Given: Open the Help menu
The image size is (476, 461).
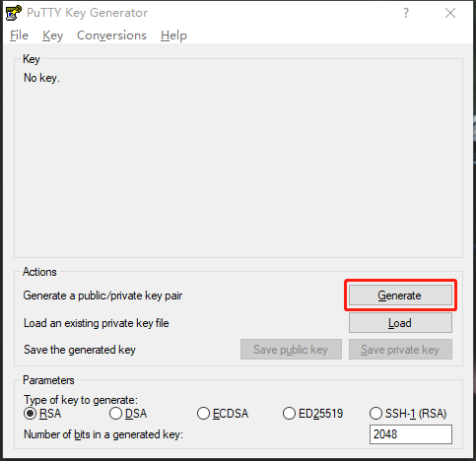Looking at the screenshot, I should pyautogui.click(x=173, y=35).
